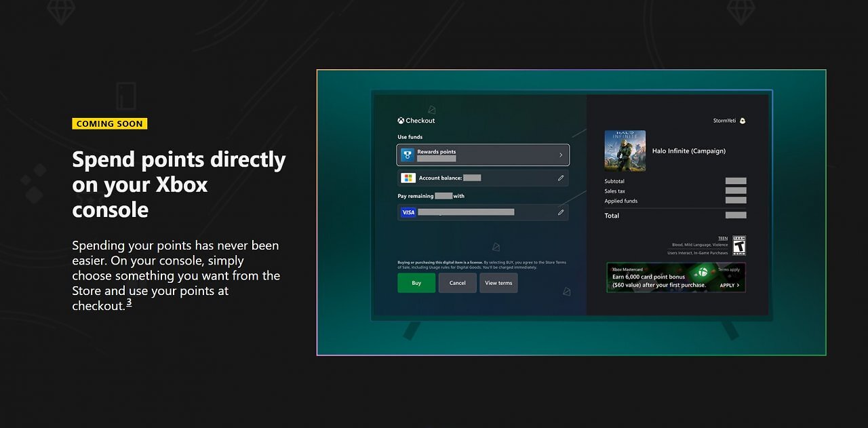Screen dimensions: 868x428
Task: Click the 'Total' label
Action: click(x=612, y=216)
